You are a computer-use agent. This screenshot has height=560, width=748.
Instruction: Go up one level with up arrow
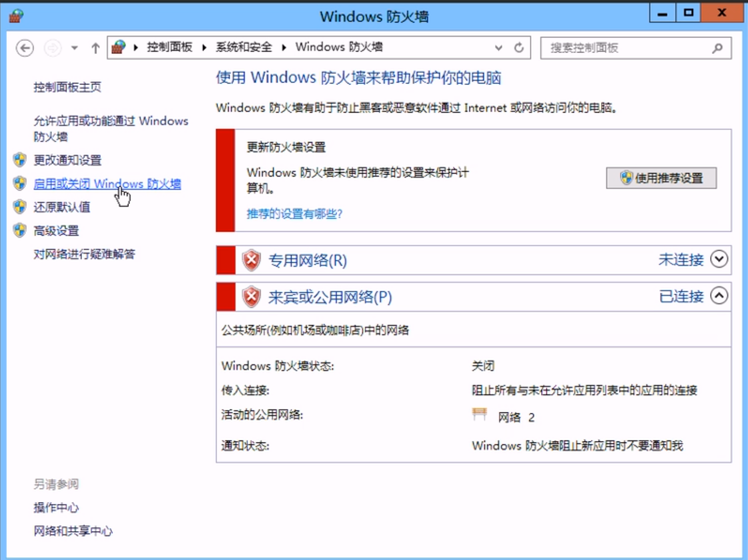click(95, 47)
